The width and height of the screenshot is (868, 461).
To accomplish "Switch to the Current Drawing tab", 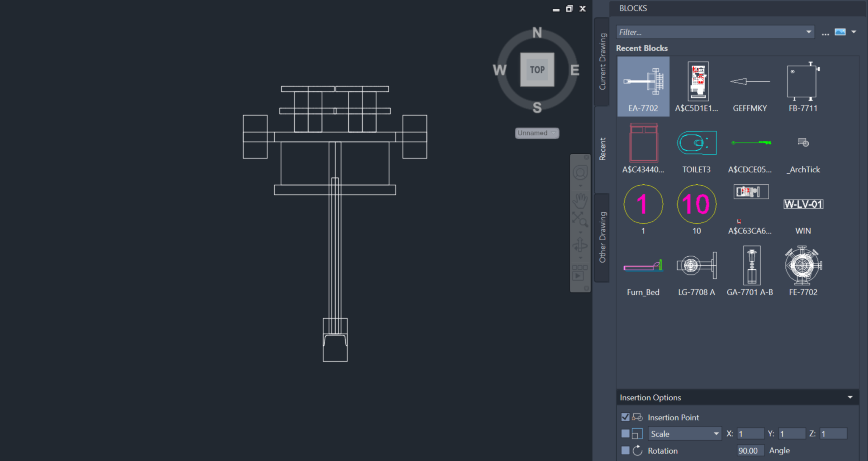I will pos(602,62).
